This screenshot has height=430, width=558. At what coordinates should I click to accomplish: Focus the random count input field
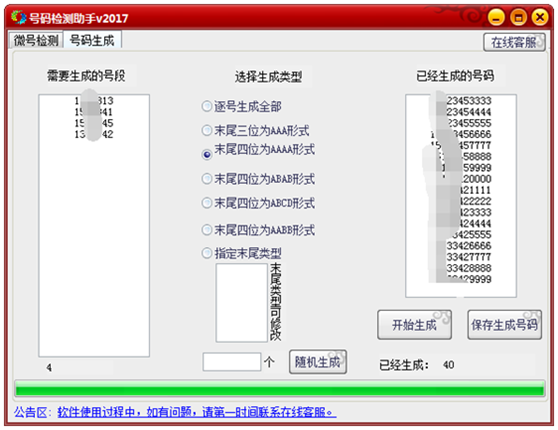tap(232, 362)
